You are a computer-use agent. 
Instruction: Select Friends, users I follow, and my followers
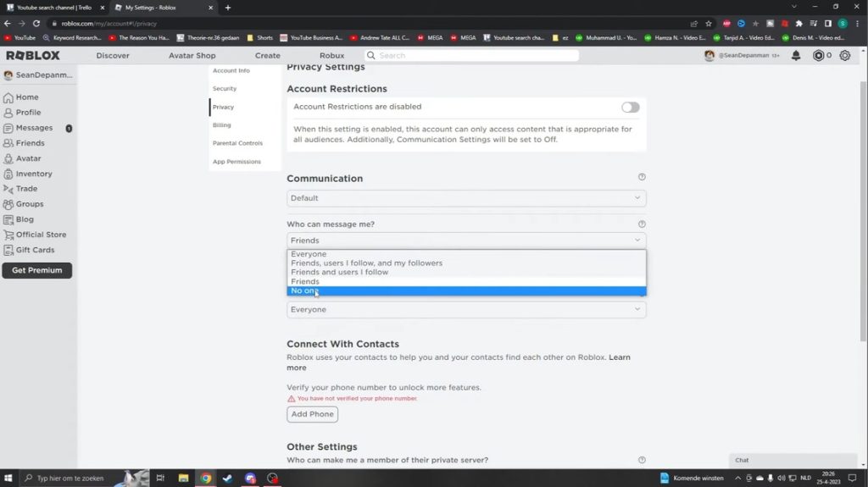pyautogui.click(x=466, y=263)
